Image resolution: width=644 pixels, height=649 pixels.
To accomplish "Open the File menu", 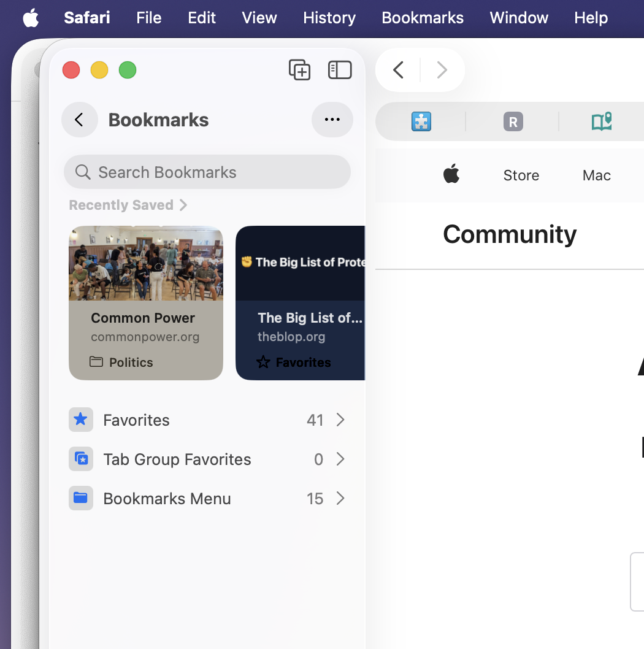I will coord(148,18).
